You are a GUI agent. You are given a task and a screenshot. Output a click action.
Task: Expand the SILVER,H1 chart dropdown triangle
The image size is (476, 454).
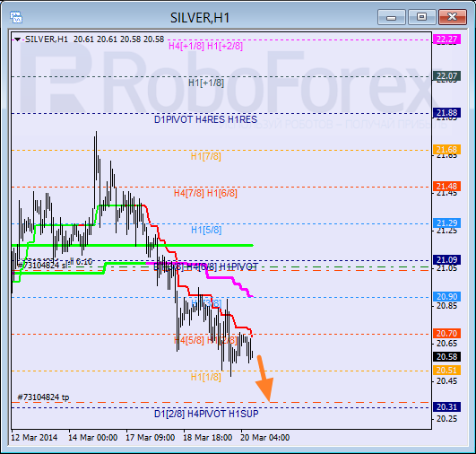(x=17, y=39)
